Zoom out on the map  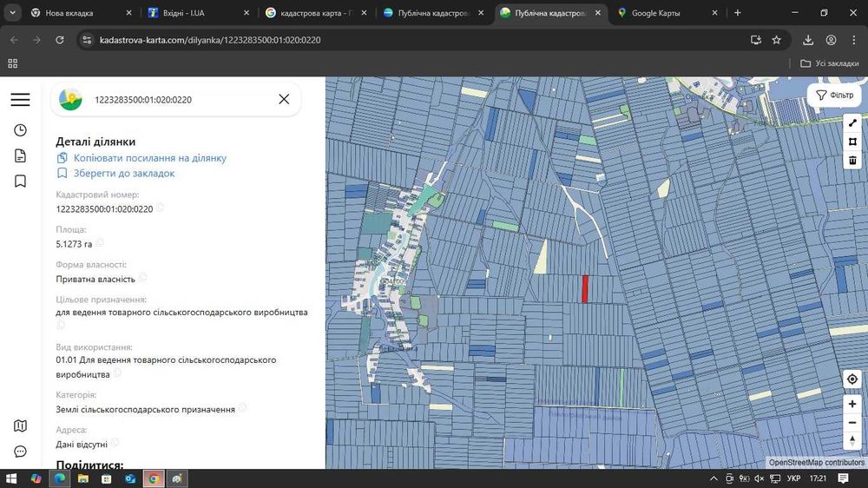click(852, 422)
